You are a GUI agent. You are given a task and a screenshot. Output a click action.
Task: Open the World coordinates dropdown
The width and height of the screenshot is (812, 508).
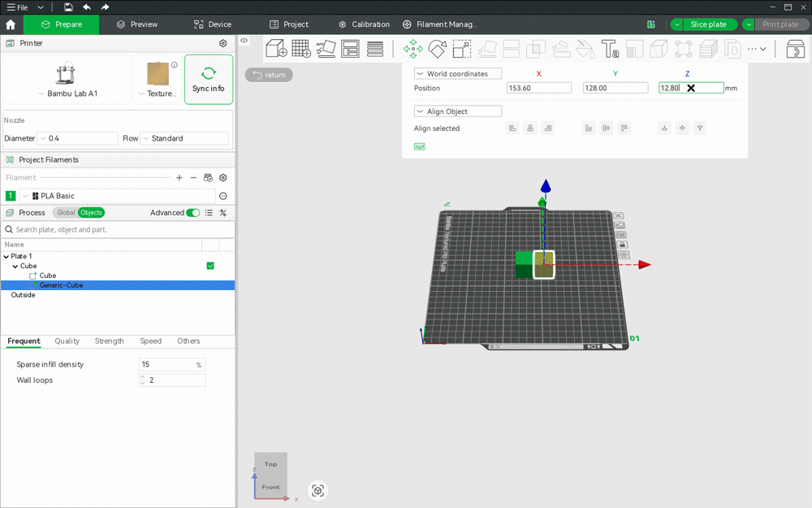[x=458, y=74]
